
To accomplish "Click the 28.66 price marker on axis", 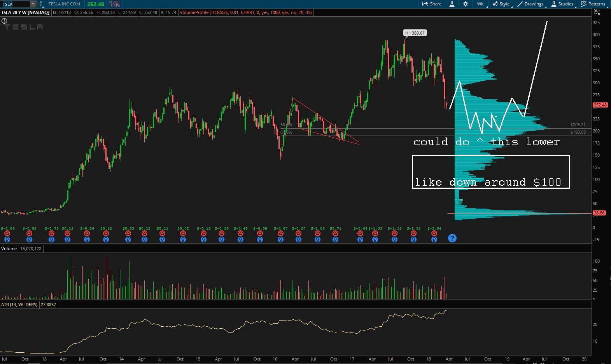I will tap(599, 213).
